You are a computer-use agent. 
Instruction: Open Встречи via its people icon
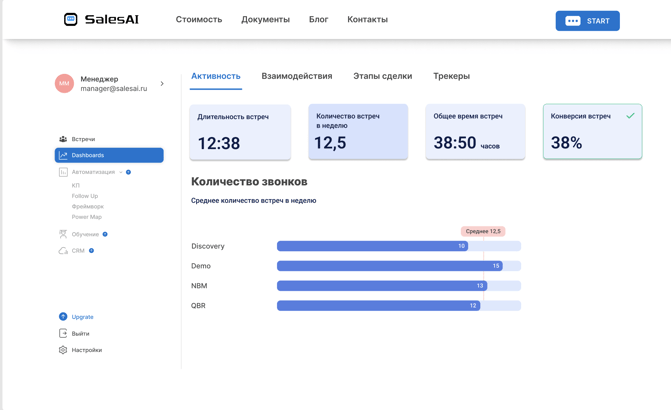point(63,139)
